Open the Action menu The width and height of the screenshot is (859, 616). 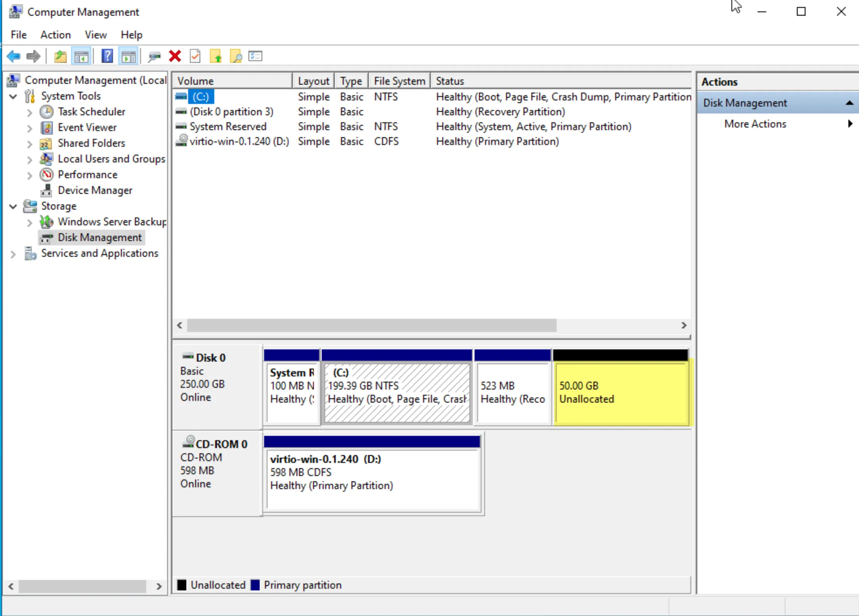[x=56, y=35]
